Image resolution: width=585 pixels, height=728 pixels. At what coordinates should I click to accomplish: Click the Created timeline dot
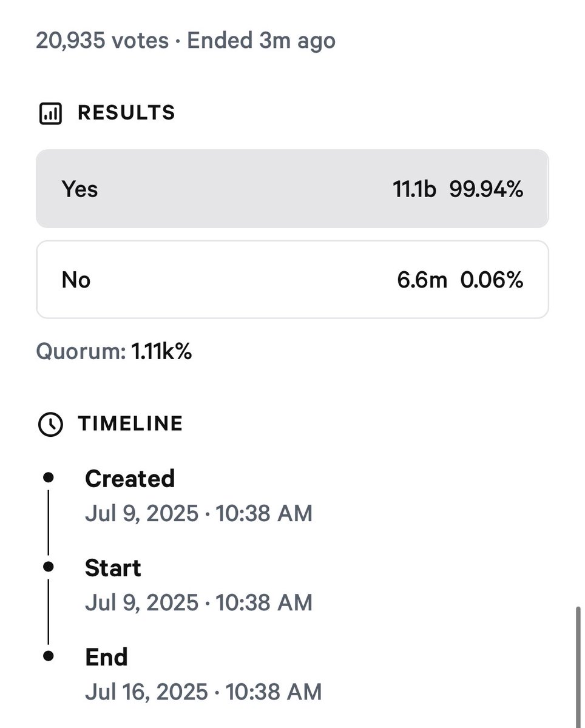(x=49, y=477)
